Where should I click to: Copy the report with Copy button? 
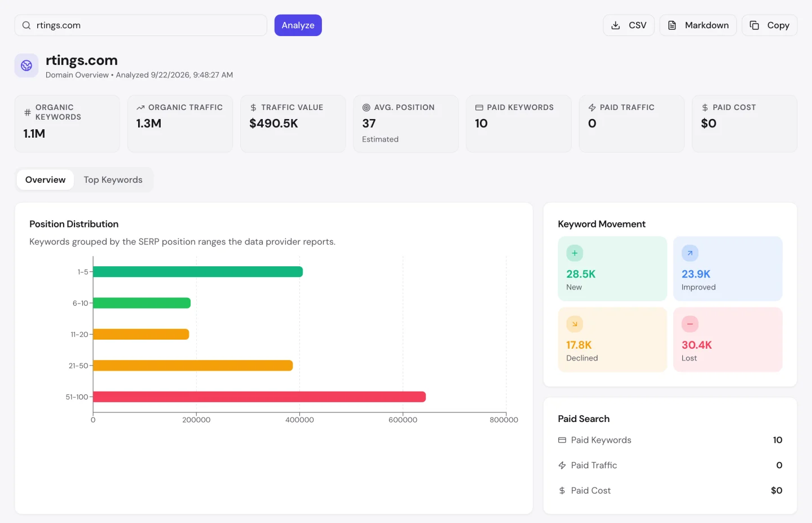click(x=770, y=25)
